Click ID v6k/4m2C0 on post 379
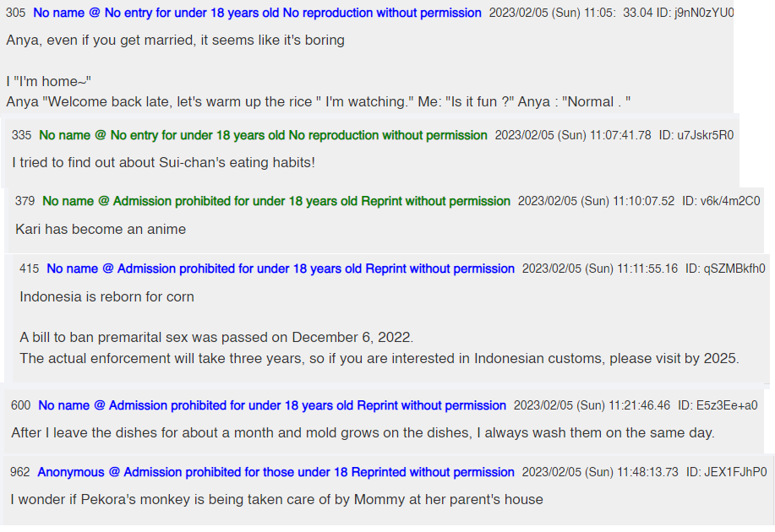This screenshot has height=532, width=775. 721,201
